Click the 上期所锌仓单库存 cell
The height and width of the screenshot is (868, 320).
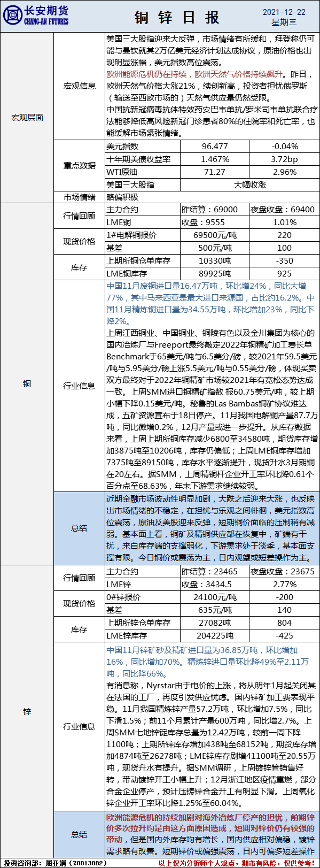click(x=143, y=623)
